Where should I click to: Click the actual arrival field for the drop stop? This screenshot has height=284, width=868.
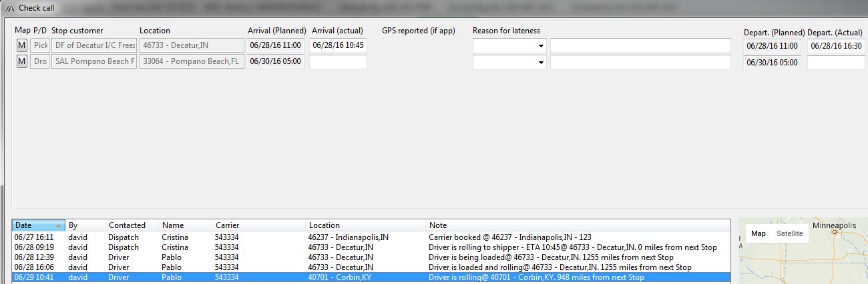(338, 62)
